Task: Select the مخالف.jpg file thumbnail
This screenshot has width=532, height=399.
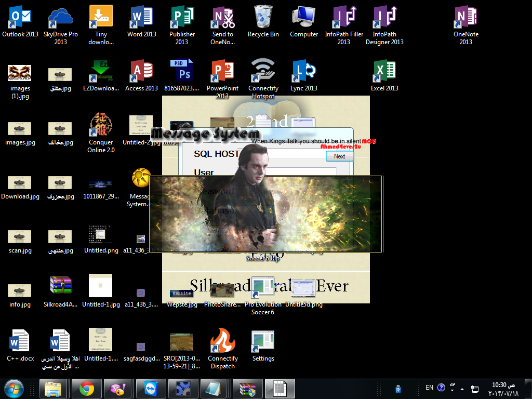Action: [x=60, y=128]
